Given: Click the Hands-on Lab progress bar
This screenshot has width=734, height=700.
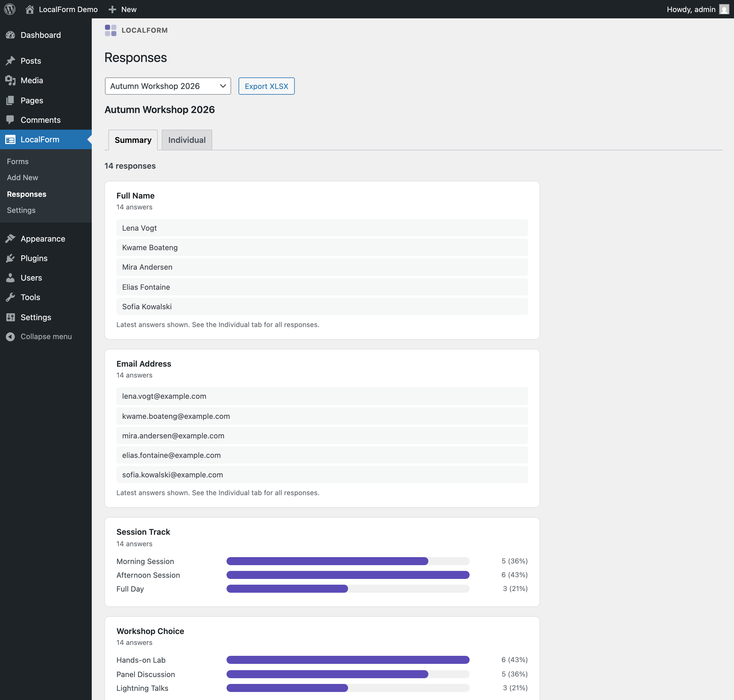Looking at the screenshot, I should 348,660.
